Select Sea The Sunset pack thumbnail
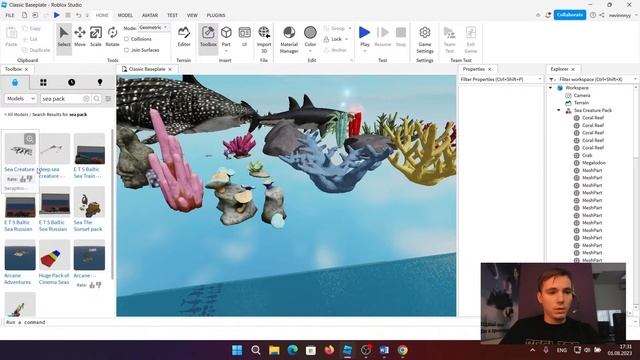 coord(89,202)
